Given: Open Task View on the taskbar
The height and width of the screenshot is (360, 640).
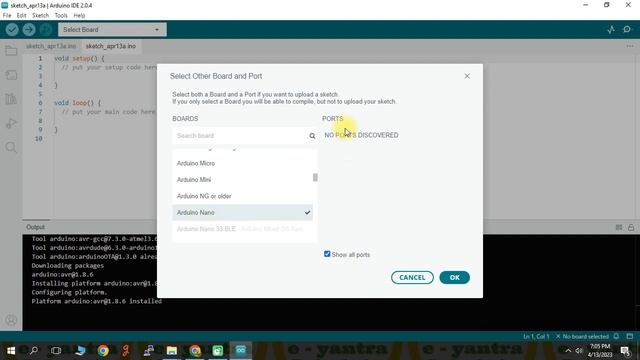Looking at the screenshot, I should [x=56, y=351].
